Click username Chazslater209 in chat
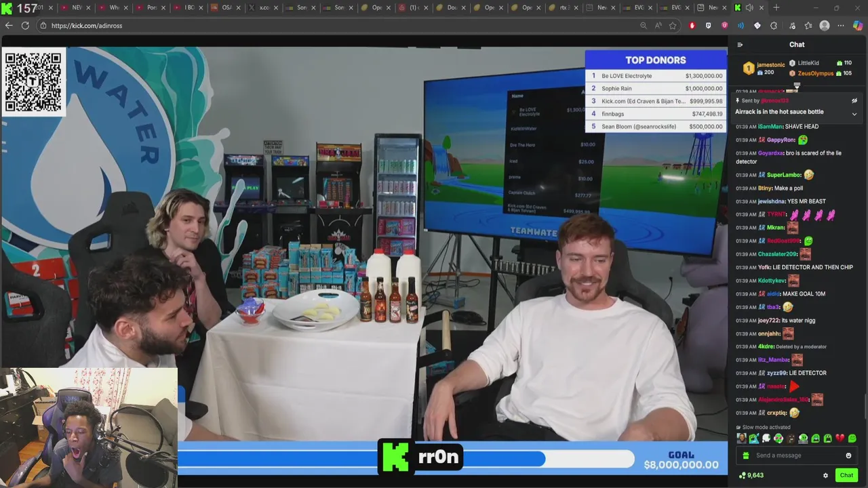This screenshot has width=868, height=488. tap(777, 254)
